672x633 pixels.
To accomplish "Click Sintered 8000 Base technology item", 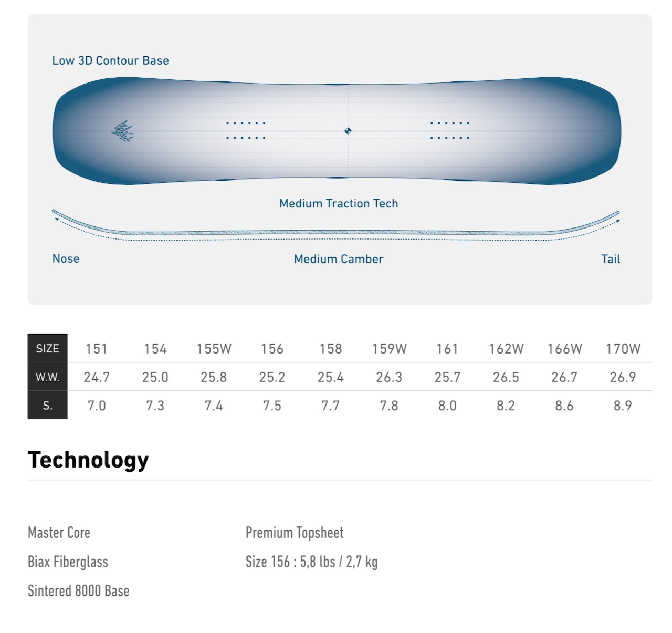I will 79,591.
